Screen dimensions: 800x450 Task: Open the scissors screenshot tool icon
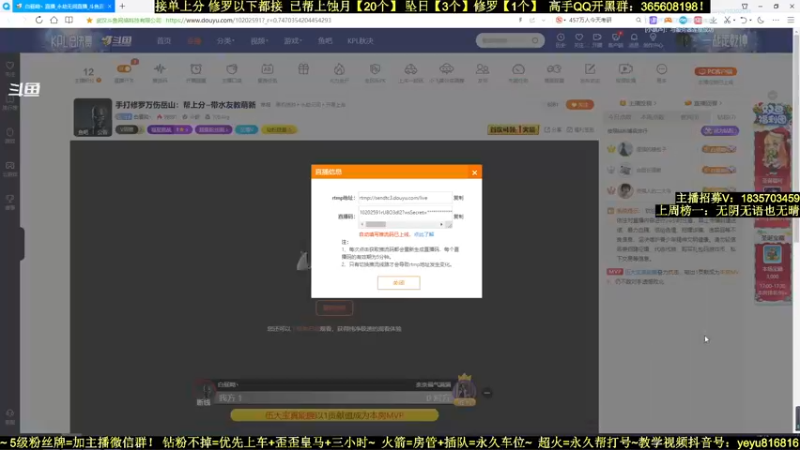click(x=728, y=20)
